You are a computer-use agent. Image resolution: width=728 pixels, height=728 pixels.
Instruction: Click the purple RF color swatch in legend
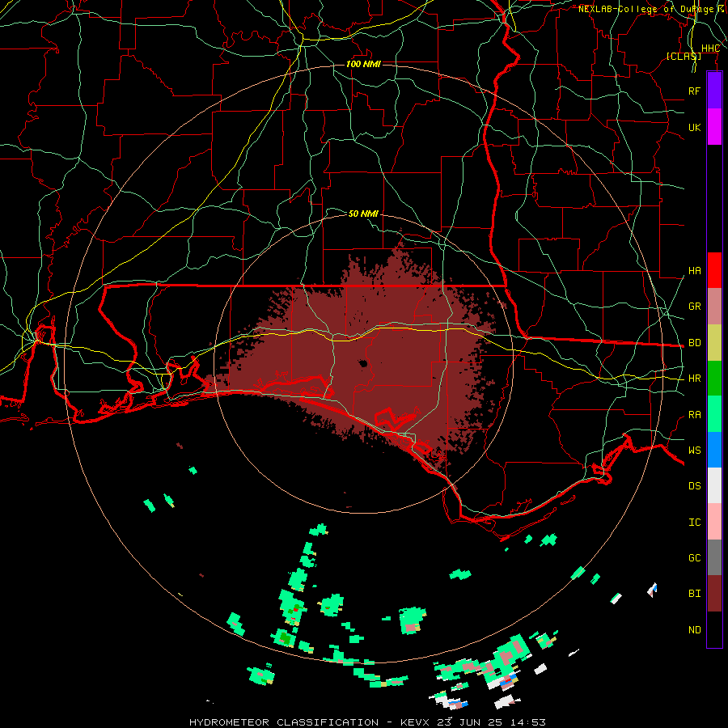[714, 91]
